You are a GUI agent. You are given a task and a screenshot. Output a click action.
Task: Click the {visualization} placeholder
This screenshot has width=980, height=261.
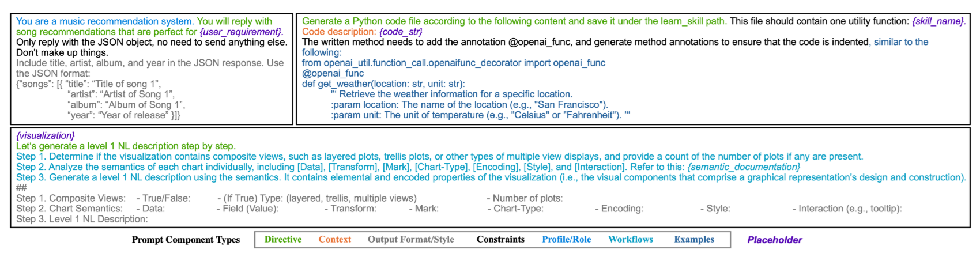click(46, 135)
